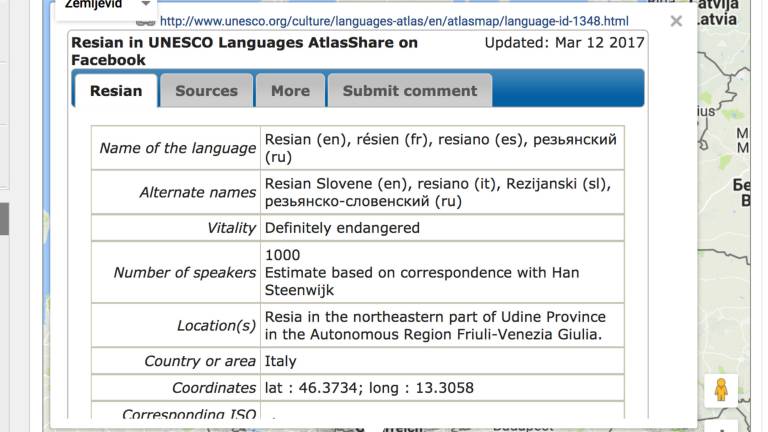Open the UNESCO atlas language URL link
The width and height of the screenshot is (768, 432).
point(394,20)
